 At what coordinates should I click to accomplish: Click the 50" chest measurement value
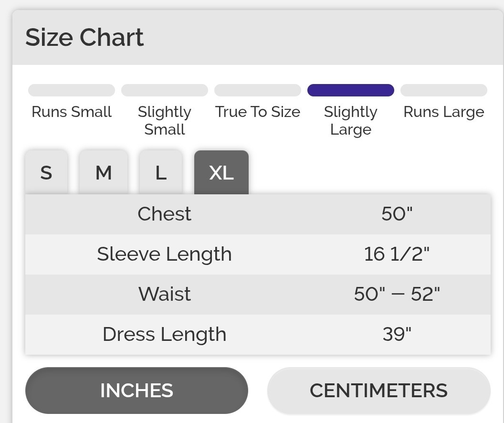(x=397, y=214)
